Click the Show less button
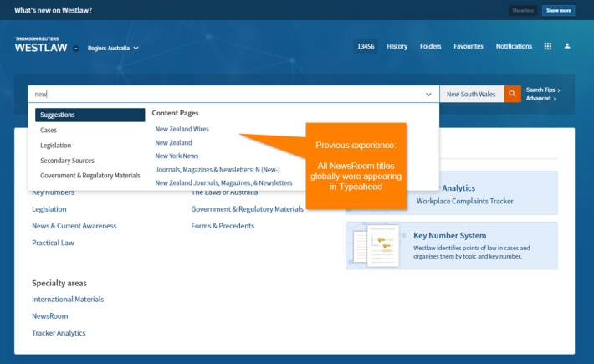Screen dimensions: 594x364 pyautogui.click(x=523, y=10)
